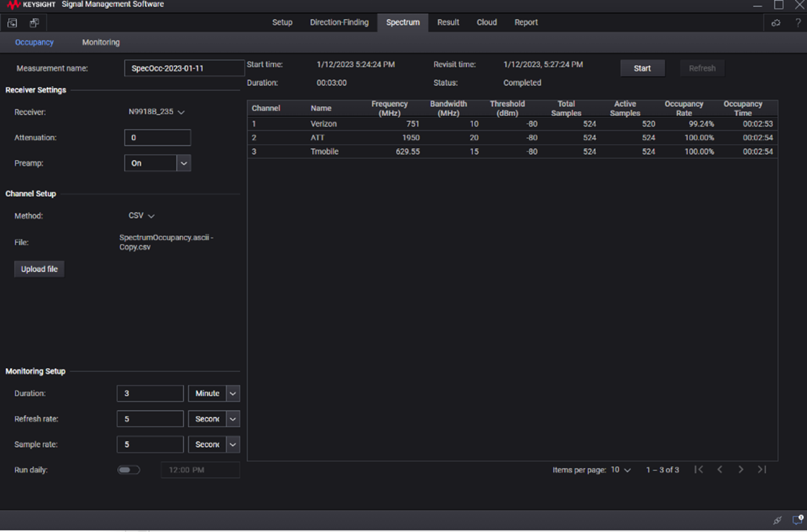Image resolution: width=807 pixels, height=532 pixels.
Task: Click the Upload file button
Action: 39,269
